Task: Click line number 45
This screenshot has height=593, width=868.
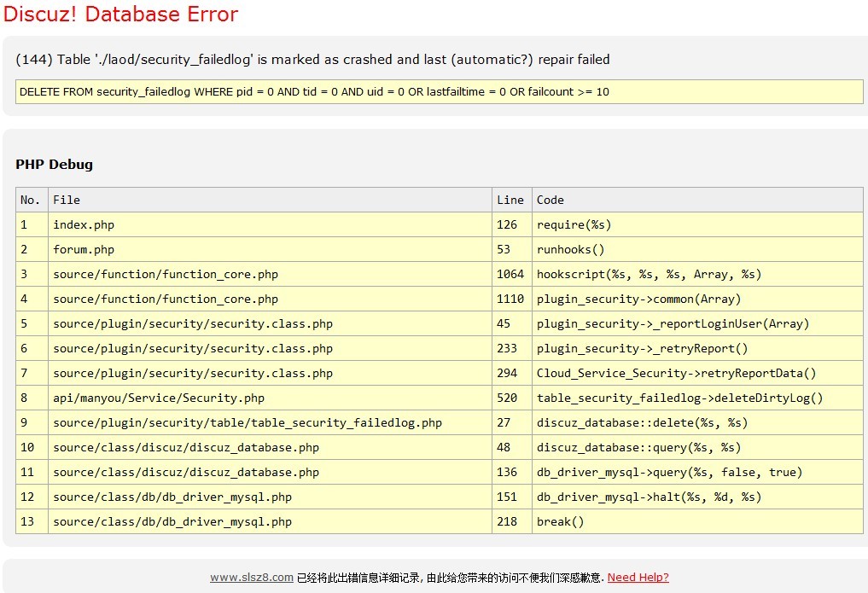Action: pos(512,323)
